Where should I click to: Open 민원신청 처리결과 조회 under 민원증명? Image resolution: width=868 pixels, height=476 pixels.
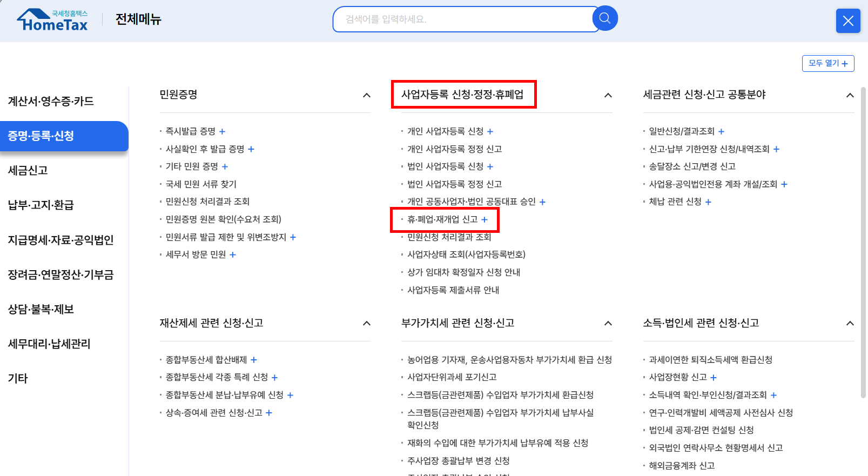pos(207,202)
